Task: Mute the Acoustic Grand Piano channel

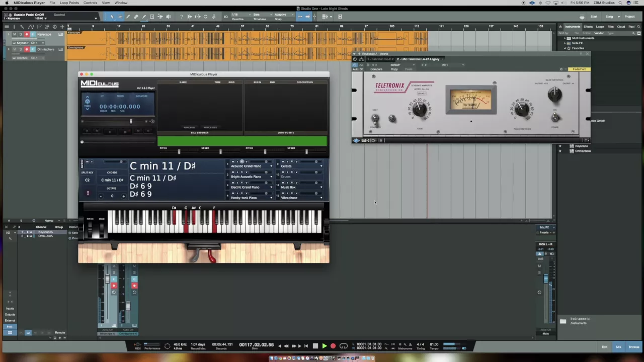Action: 233,161
